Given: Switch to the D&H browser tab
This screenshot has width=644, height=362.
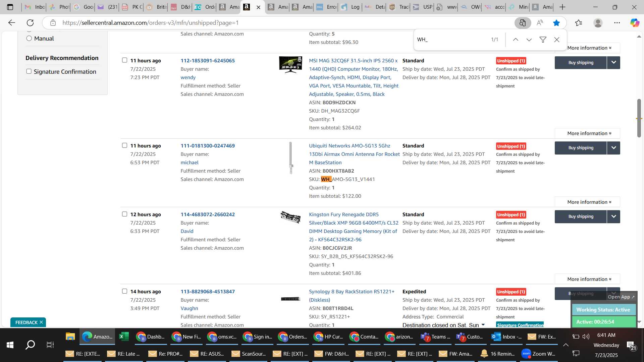Looking at the screenshot, I should tap(181, 7).
